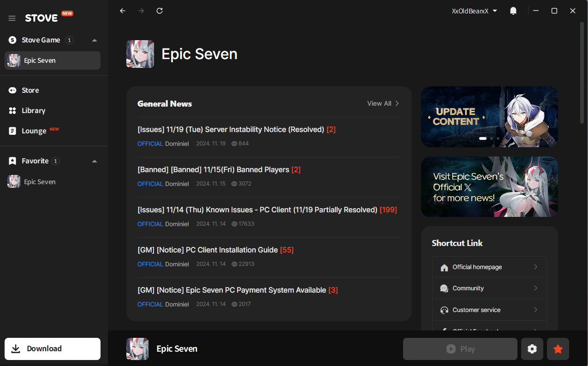The width and height of the screenshot is (588, 366).
Task: Click the General News heading
Action: click(x=165, y=104)
